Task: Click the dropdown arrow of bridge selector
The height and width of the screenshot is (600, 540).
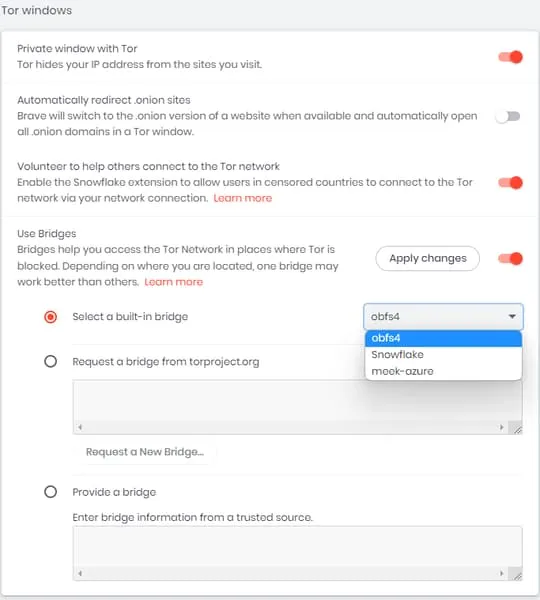Action: tap(512, 316)
